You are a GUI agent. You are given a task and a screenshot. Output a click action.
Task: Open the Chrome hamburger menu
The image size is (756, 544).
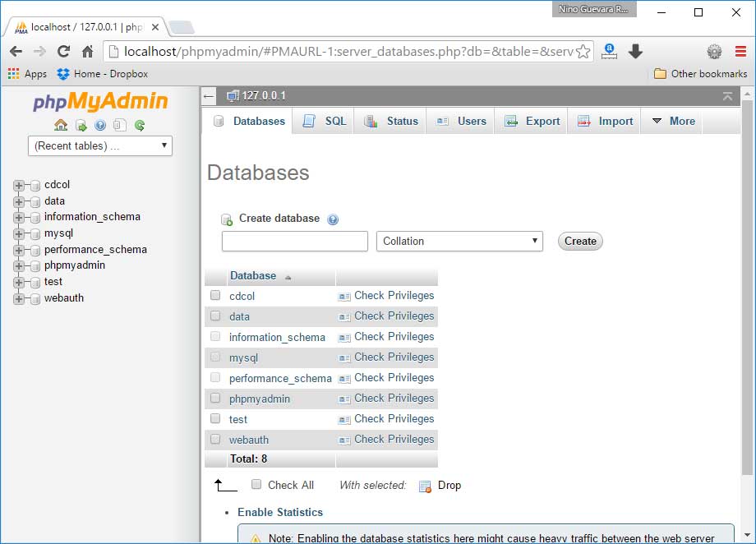pyautogui.click(x=740, y=51)
